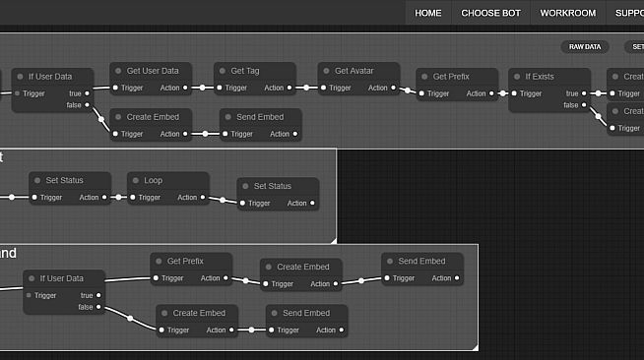Click wire midpoint between Get Avatar and Get Prefix

408,90
